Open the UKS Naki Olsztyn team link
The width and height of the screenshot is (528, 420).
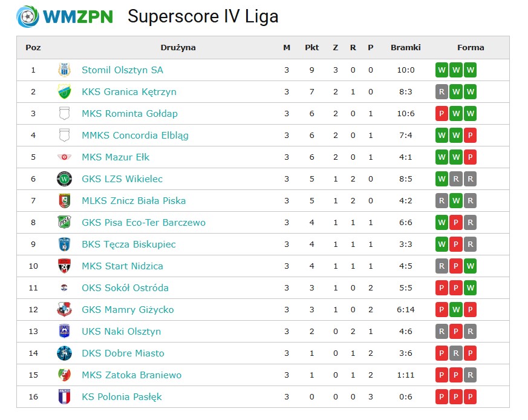click(121, 332)
